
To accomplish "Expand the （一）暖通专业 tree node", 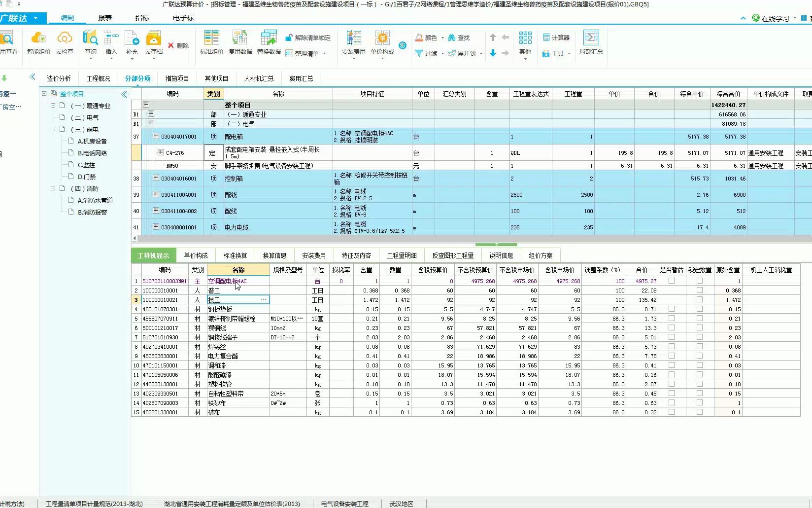I will [53, 106].
